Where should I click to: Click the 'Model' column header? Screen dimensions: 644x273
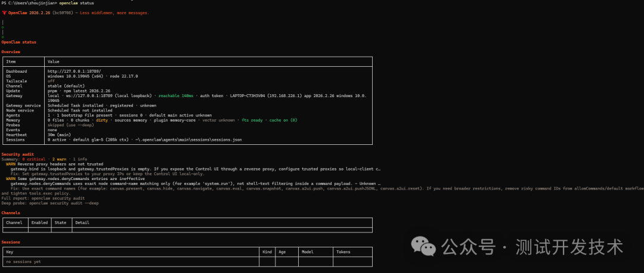pyautogui.click(x=308, y=252)
